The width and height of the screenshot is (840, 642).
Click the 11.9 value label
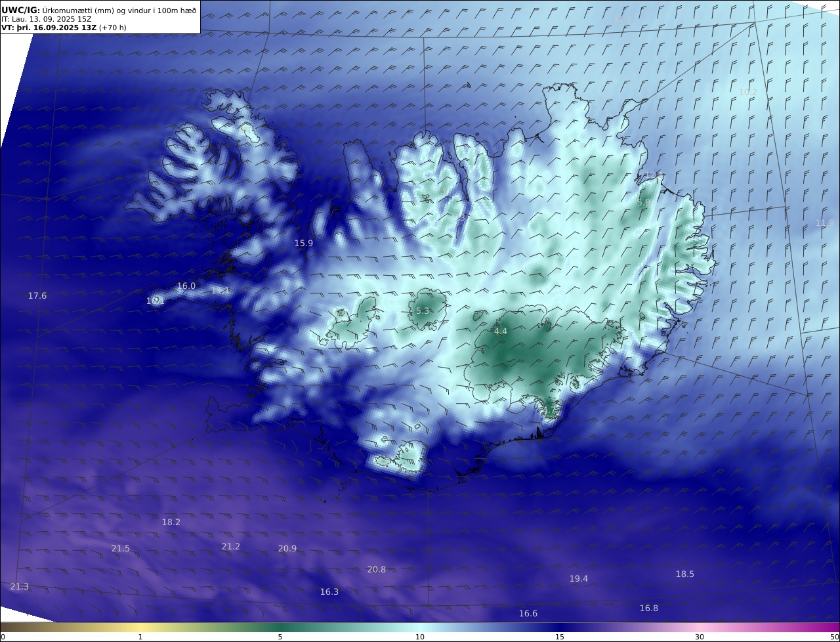(825, 223)
